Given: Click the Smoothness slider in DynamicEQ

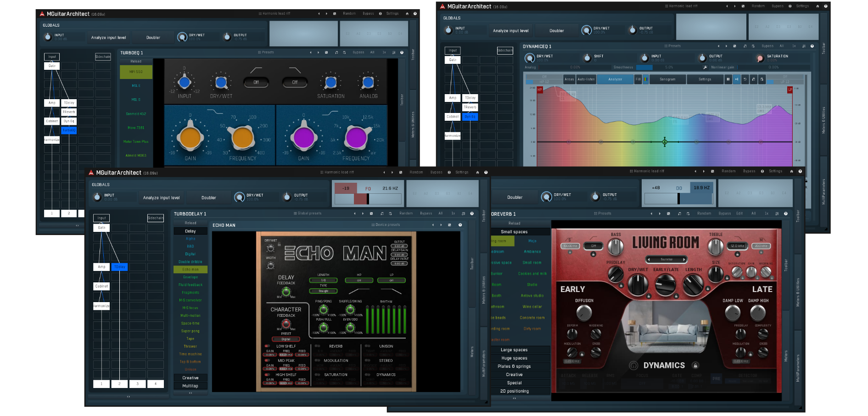Looking at the screenshot, I should pyautogui.click(x=644, y=67).
